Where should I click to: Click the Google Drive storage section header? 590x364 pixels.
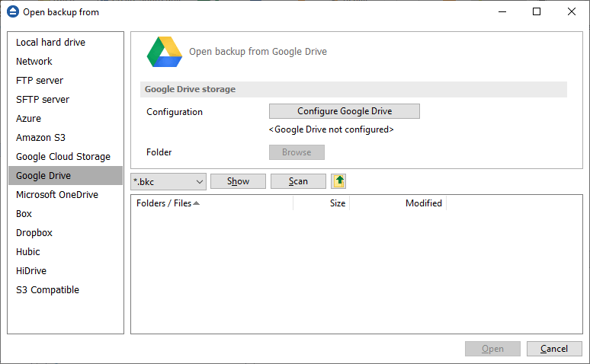click(354, 90)
